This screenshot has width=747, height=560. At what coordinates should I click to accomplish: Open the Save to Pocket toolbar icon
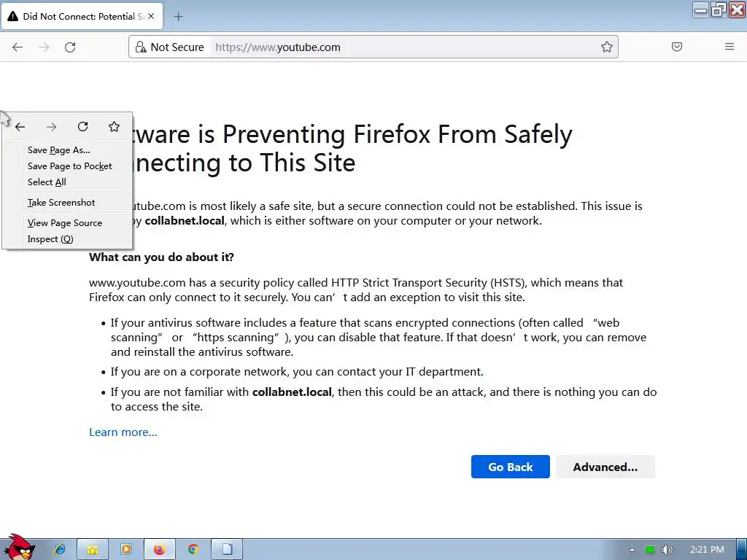point(676,47)
